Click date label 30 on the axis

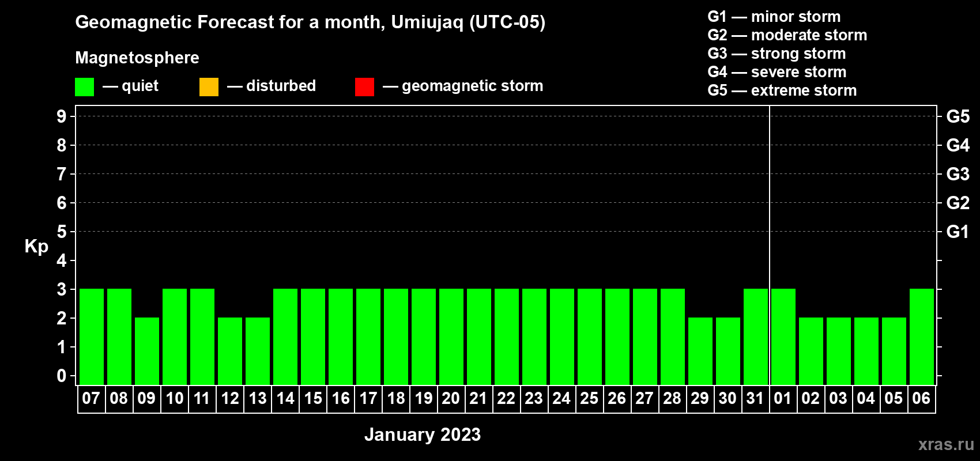(728, 399)
